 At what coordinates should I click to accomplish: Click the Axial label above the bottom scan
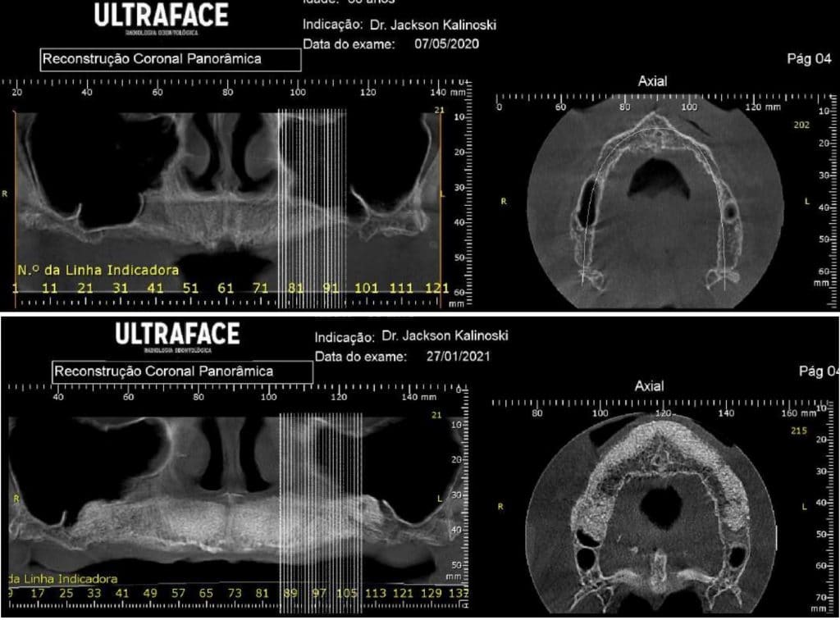(x=648, y=385)
